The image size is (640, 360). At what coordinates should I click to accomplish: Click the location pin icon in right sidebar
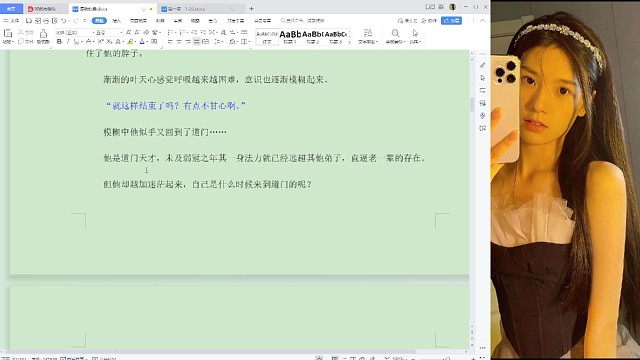pyautogui.click(x=482, y=116)
